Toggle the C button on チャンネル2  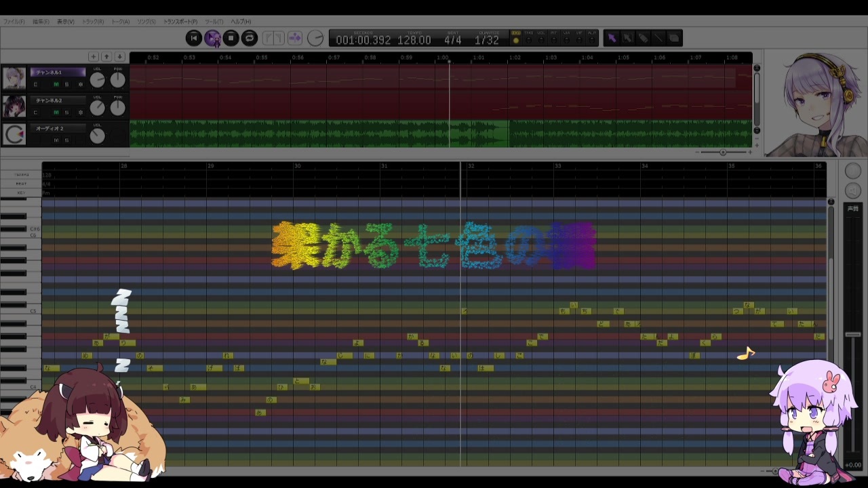tap(36, 113)
